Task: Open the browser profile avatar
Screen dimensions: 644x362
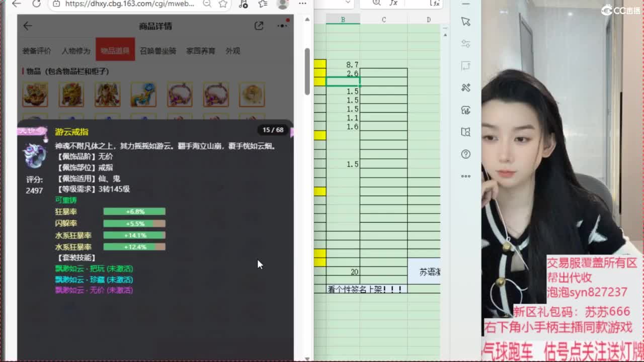Action: pyautogui.click(x=283, y=4)
